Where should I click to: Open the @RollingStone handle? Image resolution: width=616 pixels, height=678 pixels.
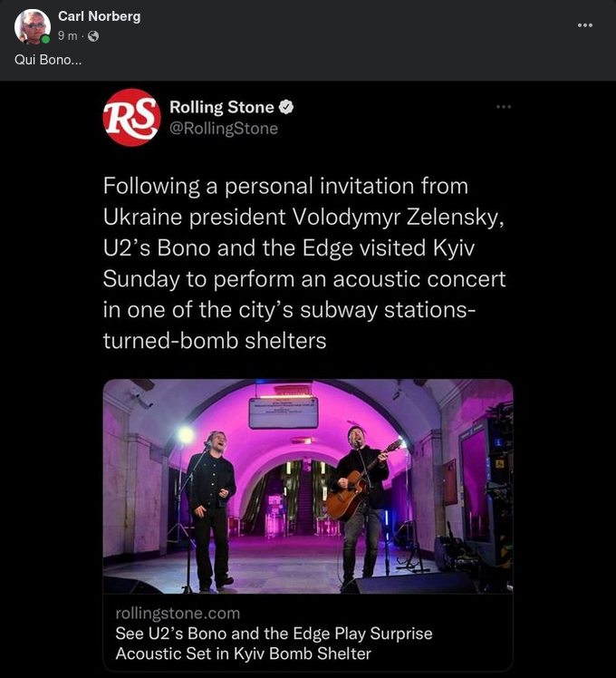(224, 129)
